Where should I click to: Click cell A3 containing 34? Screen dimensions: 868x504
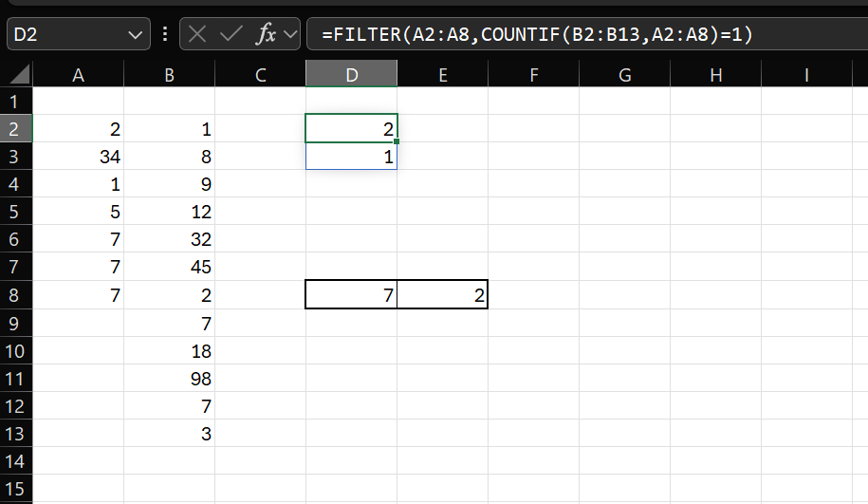pos(78,157)
